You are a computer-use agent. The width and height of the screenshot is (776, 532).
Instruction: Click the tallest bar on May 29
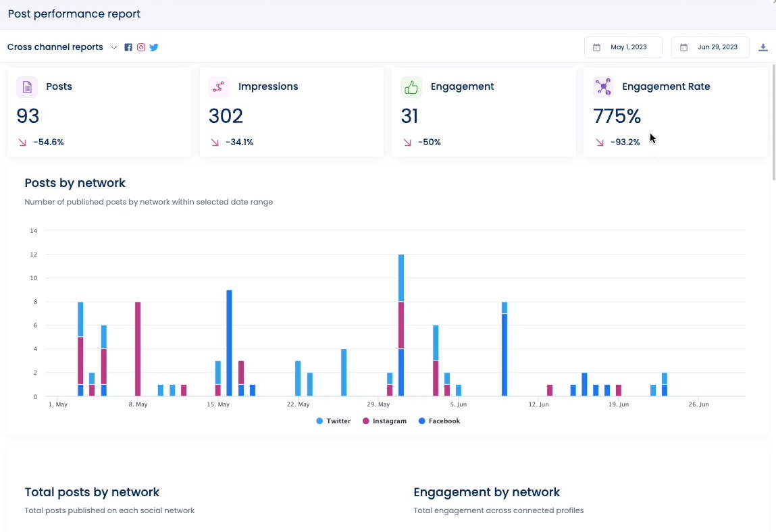(x=400, y=304)
